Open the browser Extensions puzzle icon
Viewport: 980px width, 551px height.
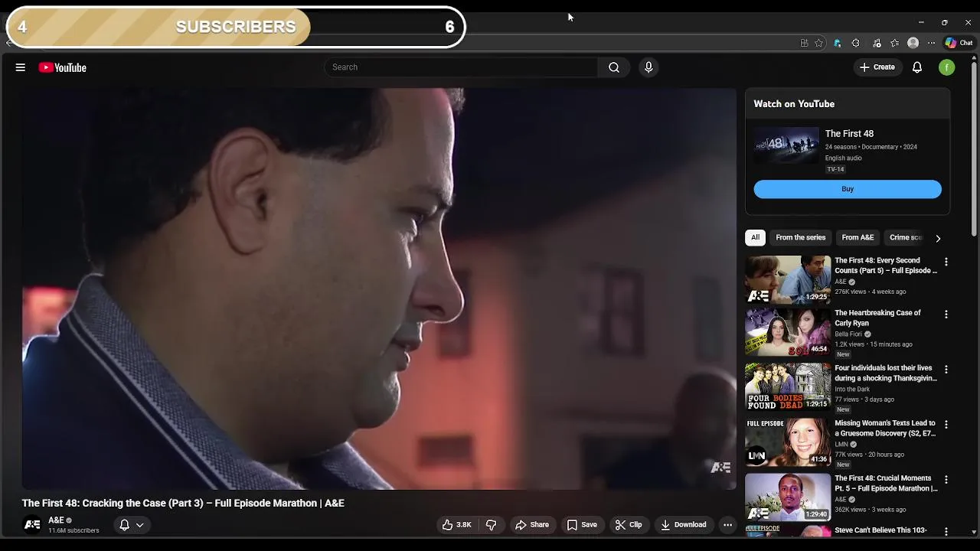[x=855, y=43]
